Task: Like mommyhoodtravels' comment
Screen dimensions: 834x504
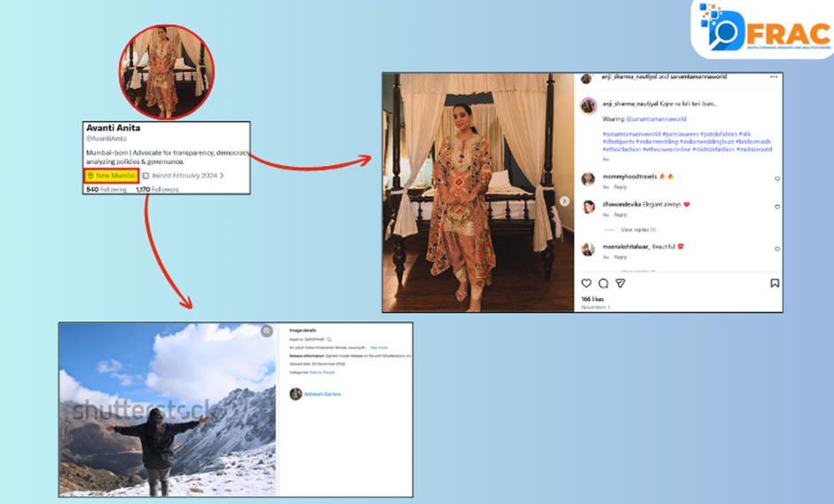Action: [777, 178]
